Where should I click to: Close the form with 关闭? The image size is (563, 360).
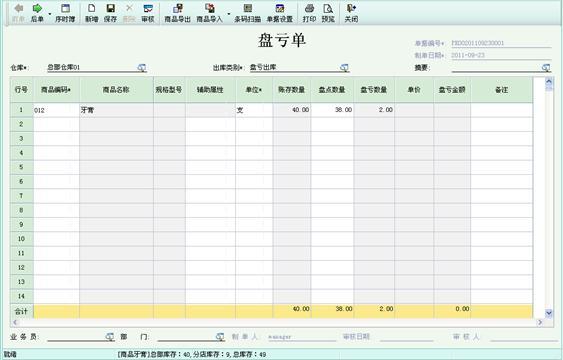point(351,13)
